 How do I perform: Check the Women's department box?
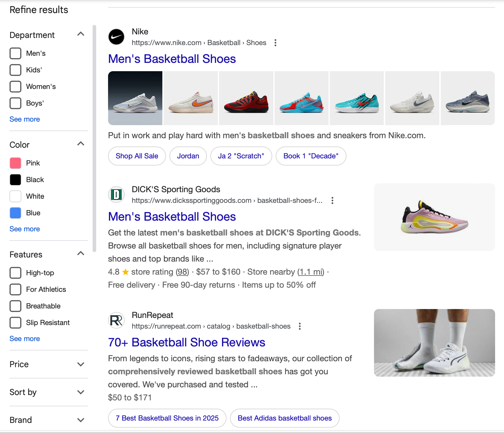pyautogui.click(x=15, y=87)
